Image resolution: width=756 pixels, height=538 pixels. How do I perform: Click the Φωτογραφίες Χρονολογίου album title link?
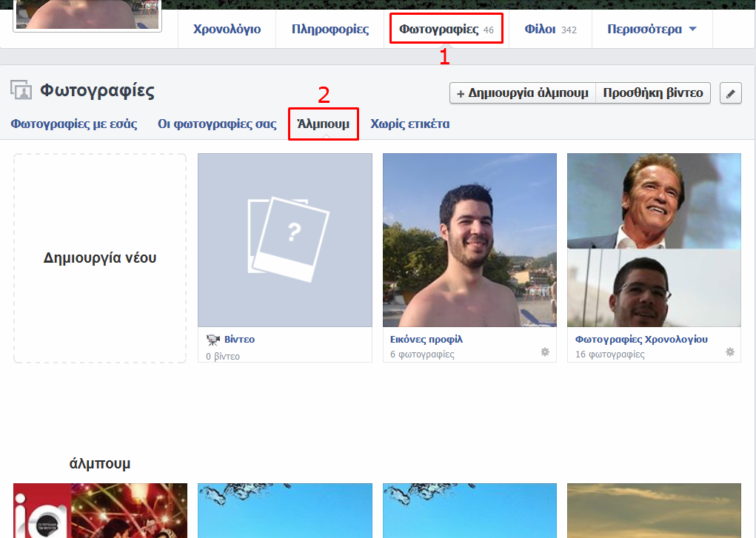click(x=641, y=339)
